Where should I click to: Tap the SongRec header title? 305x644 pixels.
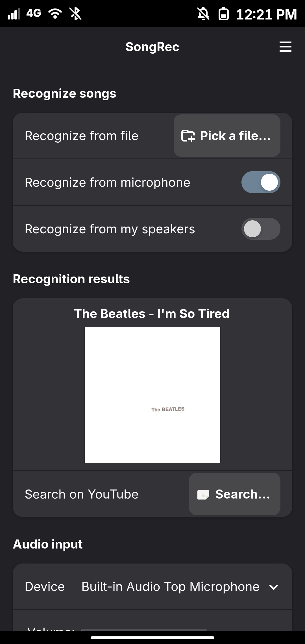click(x=152, y=47)
